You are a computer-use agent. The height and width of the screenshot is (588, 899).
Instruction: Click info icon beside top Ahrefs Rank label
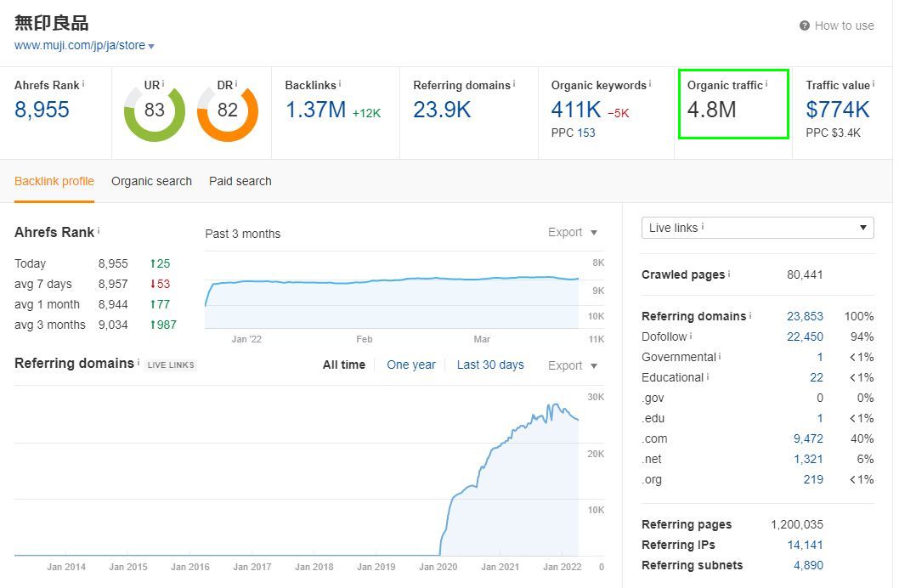tap(83, 83)
